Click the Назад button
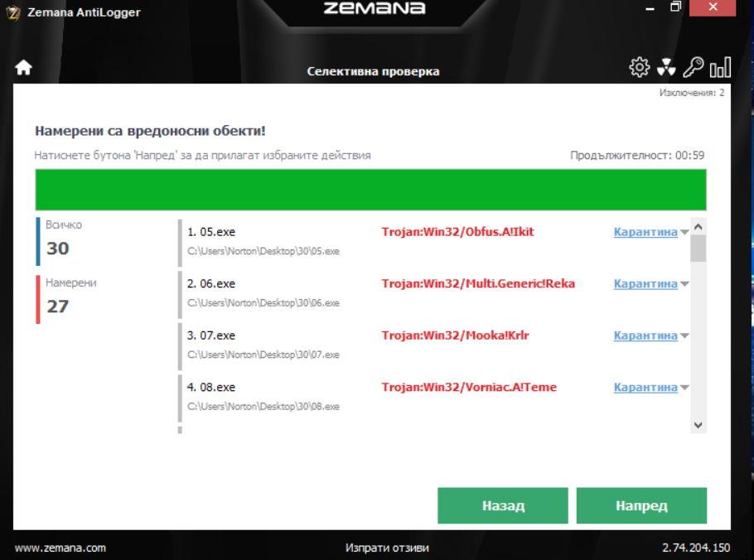Image resolution: width=754 pixels, height=560 pixels. coord(502,505)
